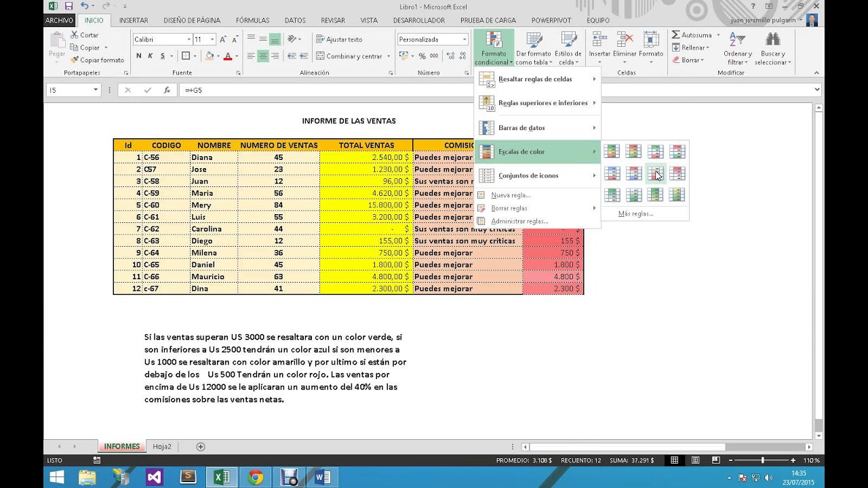Open Personalizada number format dropdown

pyautogui.click(x=465, y=39)
